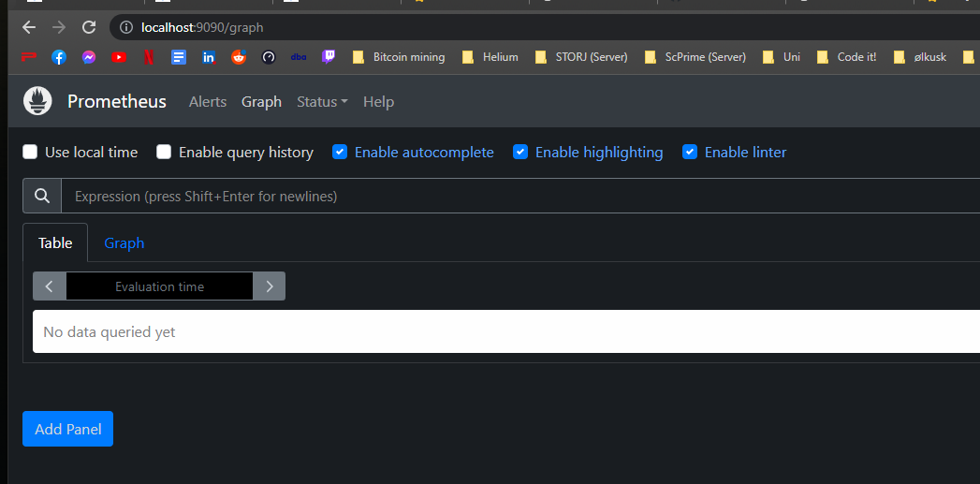Screen dimensions: 980x484
Task: Click the Prometheus flame logo
Action: (x=37, y=101)
